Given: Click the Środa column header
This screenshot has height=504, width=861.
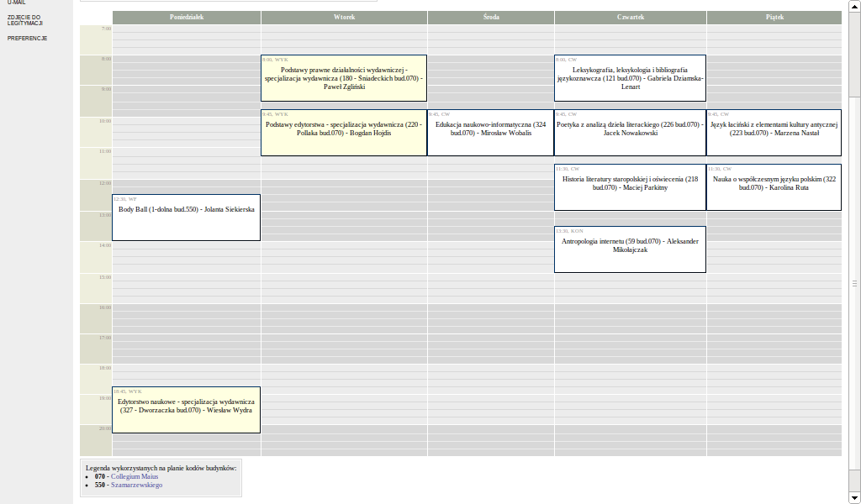Looking at the screenshot, I should pyautogui.click(x=490, y=17).
